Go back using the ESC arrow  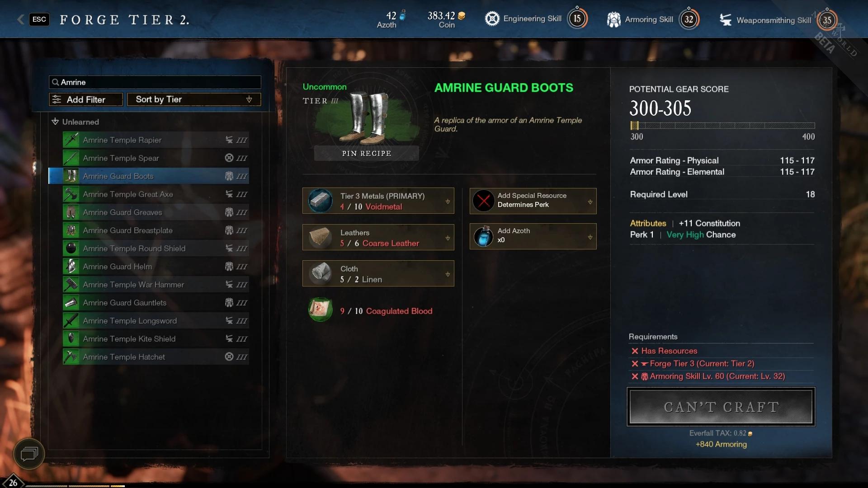tap(20, 19)
